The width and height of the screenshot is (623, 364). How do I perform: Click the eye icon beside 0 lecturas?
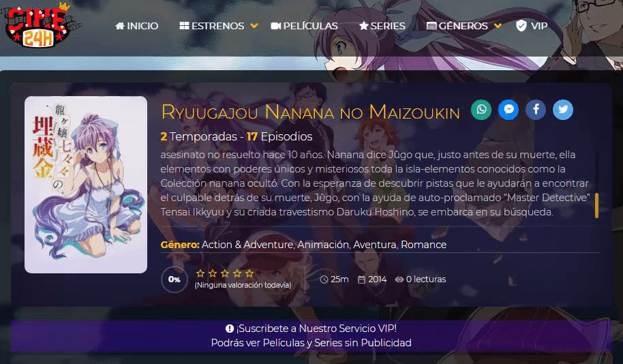point(399,279)
